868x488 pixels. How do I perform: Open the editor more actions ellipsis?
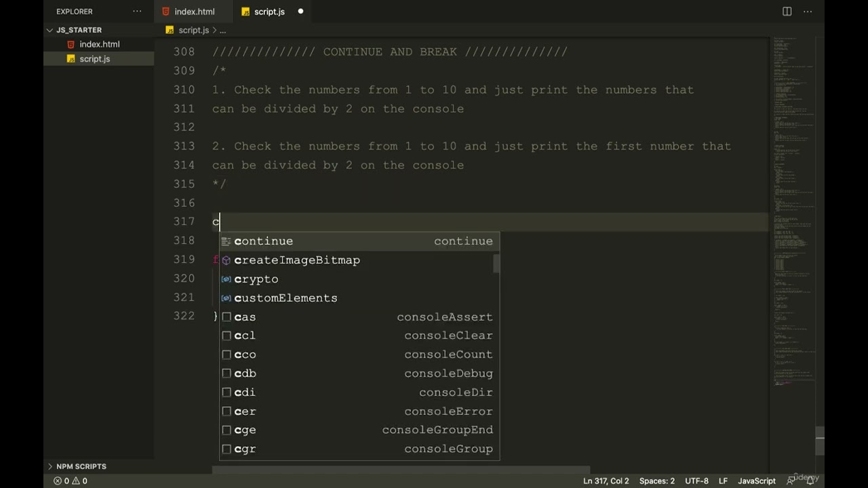(808, 12)
